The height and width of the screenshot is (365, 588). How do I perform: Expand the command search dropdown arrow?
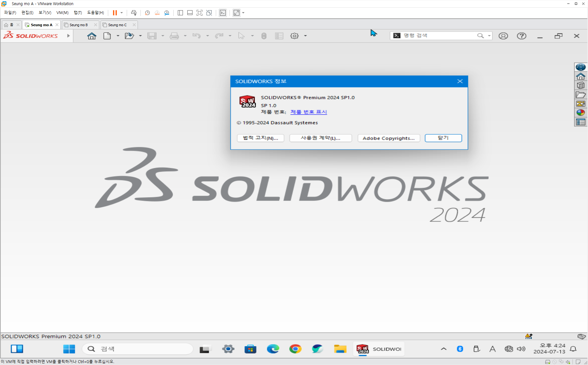click(489, 35)
